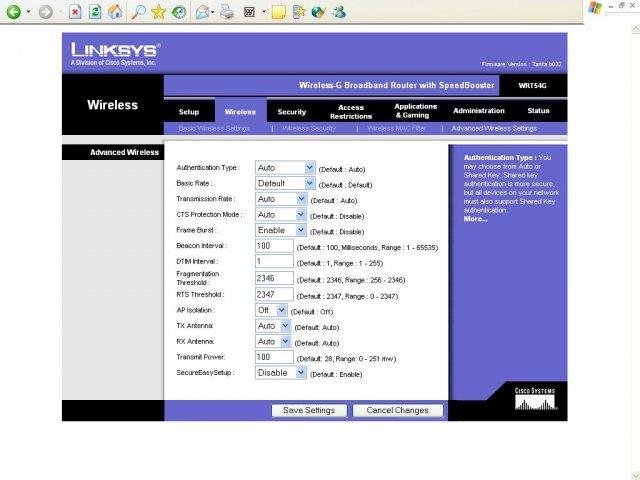Click the Mail envelope icon
640x480 pixels.
tap(202, 12)
